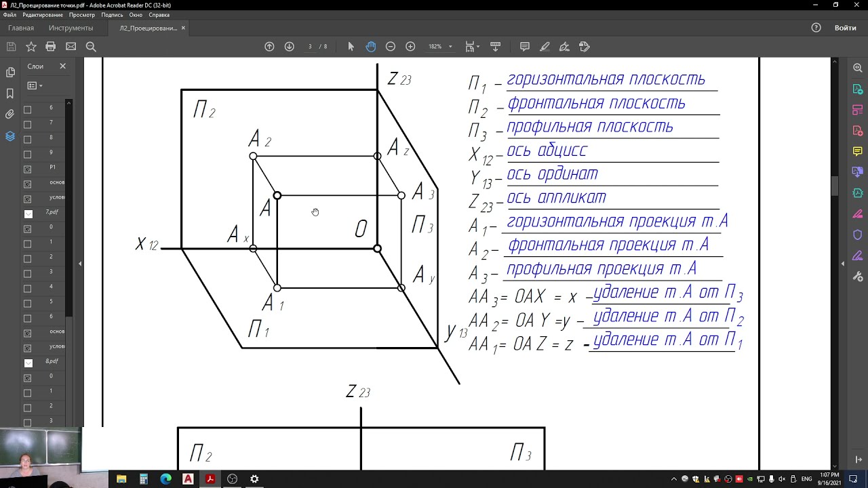This screenshot has height=488, width=868.
Task: Print the document using the printer icon
Action: pyautogui.click(x=50, y=47)
